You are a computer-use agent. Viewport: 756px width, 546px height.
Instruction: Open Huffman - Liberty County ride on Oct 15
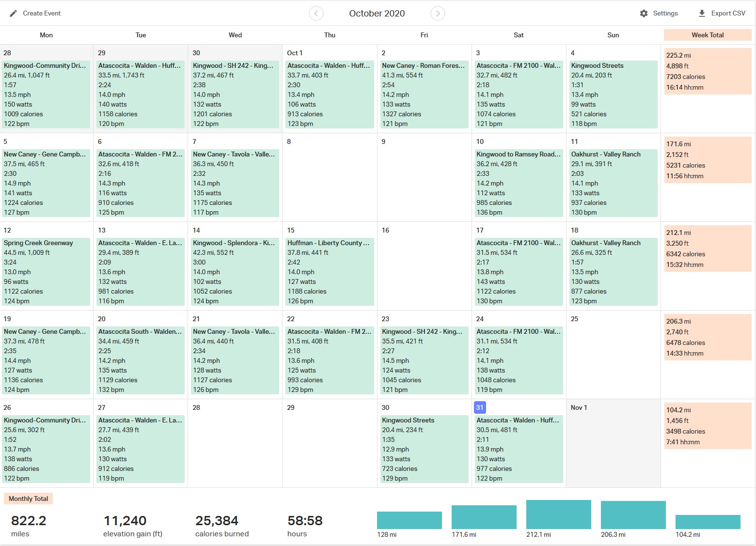[x=330, y=272]
